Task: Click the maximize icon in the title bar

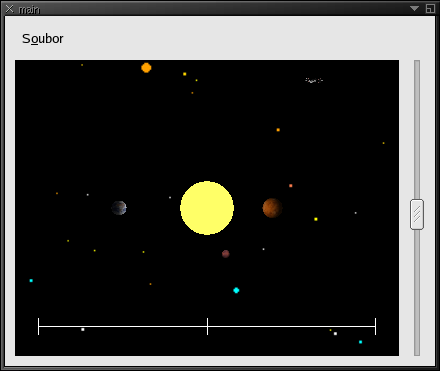Action: pos(430,9)
